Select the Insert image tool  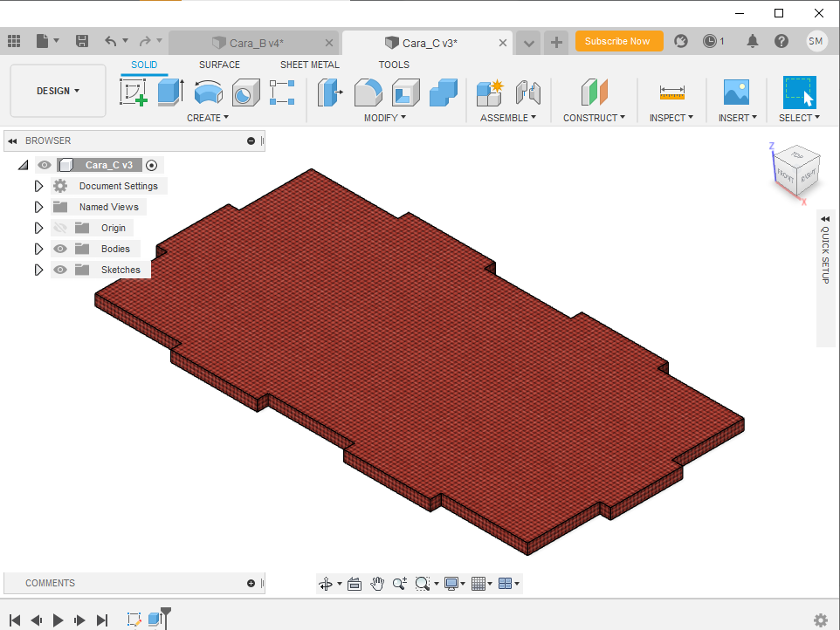(x=737, y=92)
